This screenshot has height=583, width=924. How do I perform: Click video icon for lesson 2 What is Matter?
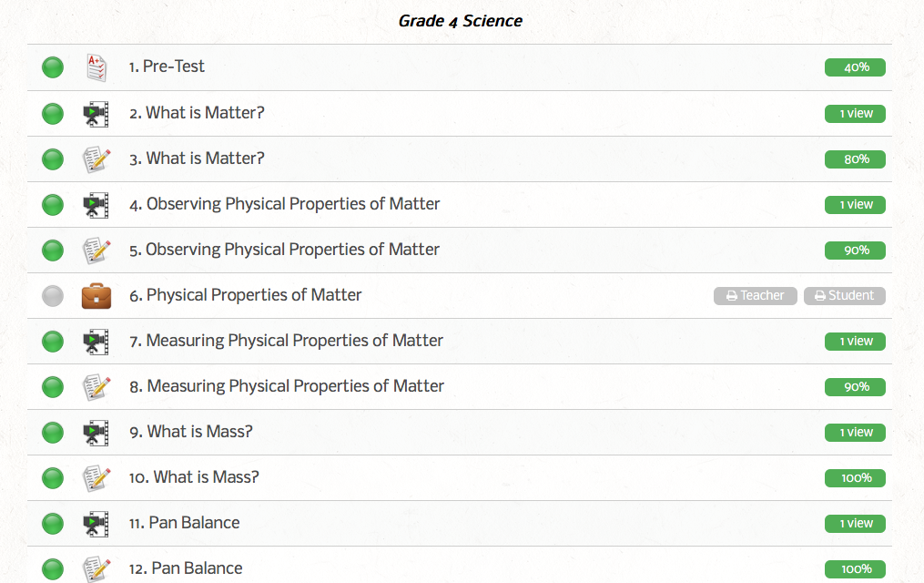tap(96, 114)
